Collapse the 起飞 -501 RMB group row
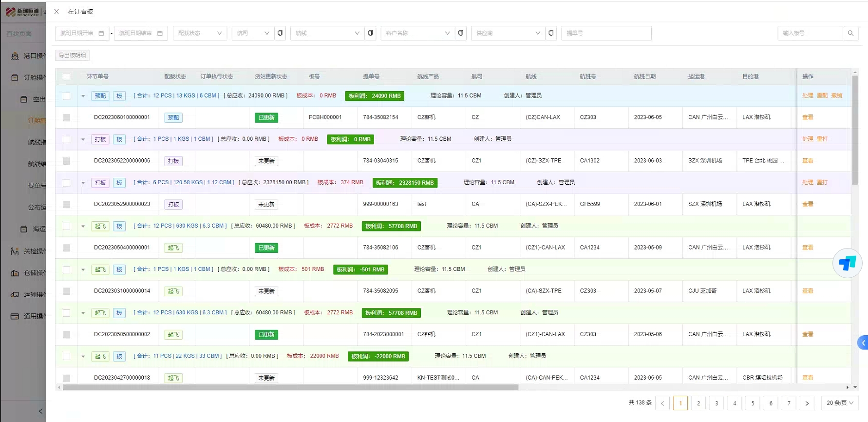 (83, 269)
